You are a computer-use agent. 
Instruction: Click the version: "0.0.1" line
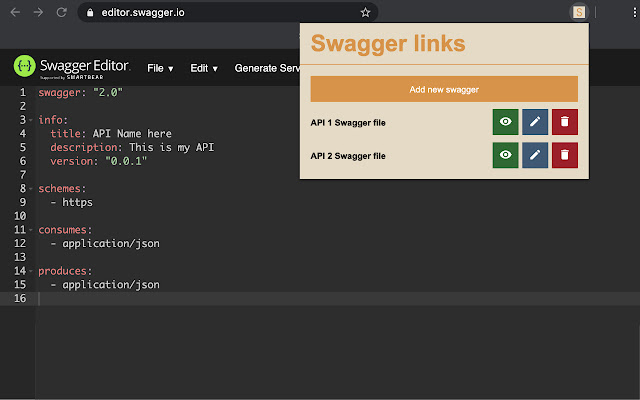click(98, 161)
